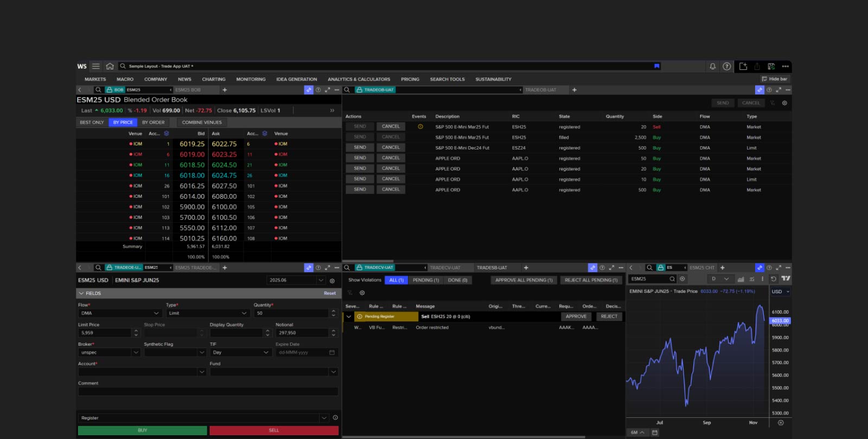868x439 pixels.
Task: Click the blue bookmark flag in search bar
Action: (x=656, y=66)
